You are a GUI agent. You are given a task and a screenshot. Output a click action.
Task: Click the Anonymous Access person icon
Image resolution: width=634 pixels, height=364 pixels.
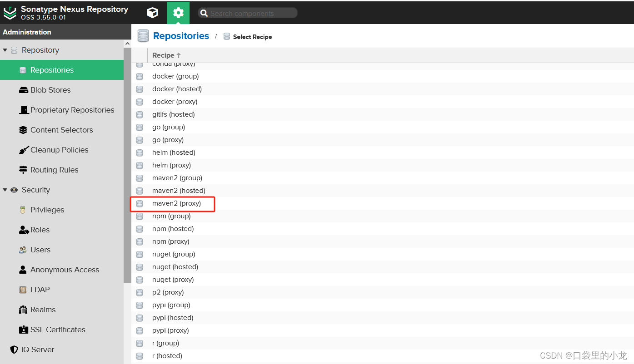click(x=23, y=270)
